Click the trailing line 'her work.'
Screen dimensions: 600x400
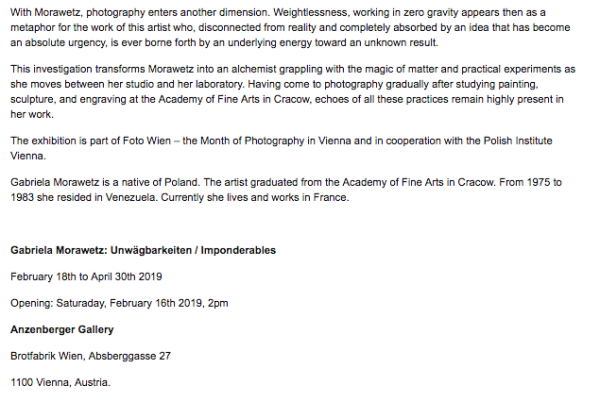click(x=32, y=114)
